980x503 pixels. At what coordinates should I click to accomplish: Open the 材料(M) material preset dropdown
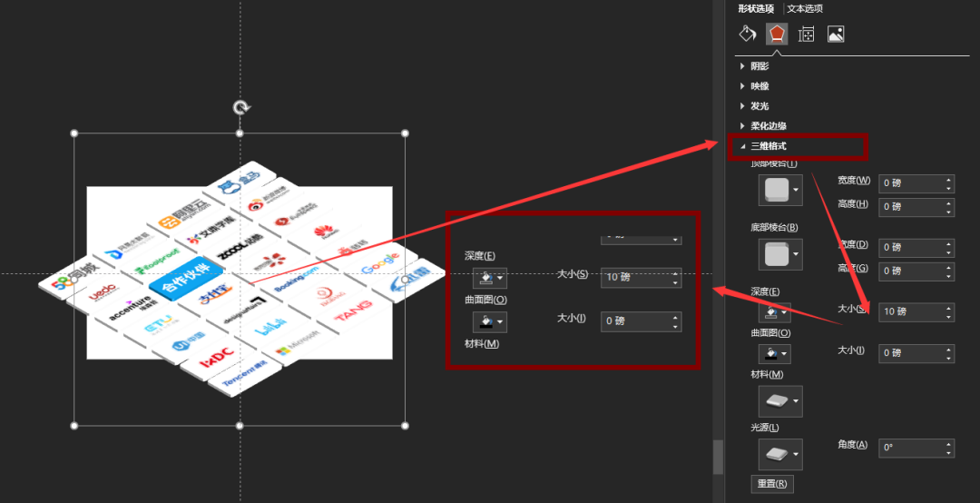(780, 401)
